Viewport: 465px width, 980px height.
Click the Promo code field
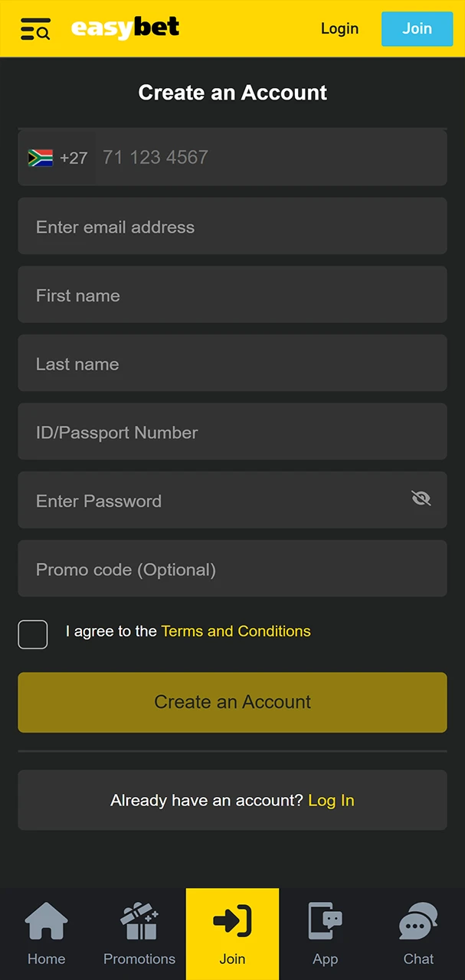click(x=232, y=569)
